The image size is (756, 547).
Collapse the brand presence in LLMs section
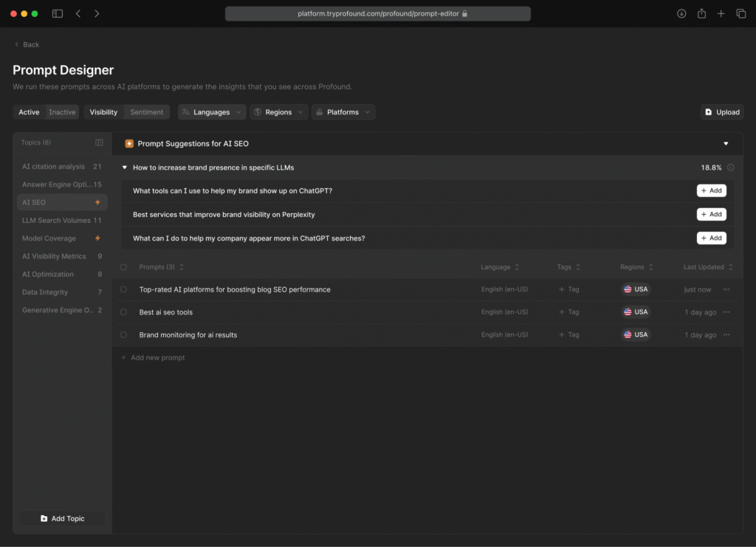pos(126,168)
